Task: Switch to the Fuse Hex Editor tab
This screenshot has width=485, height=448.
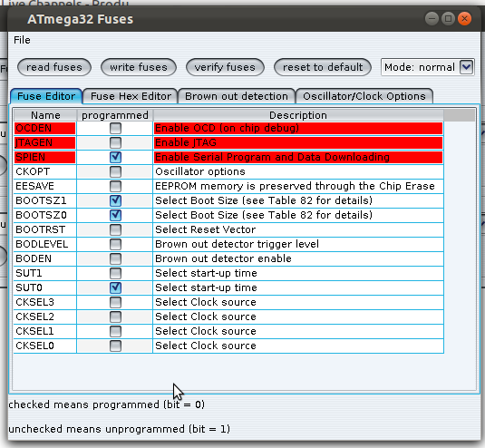Action: 131,96
